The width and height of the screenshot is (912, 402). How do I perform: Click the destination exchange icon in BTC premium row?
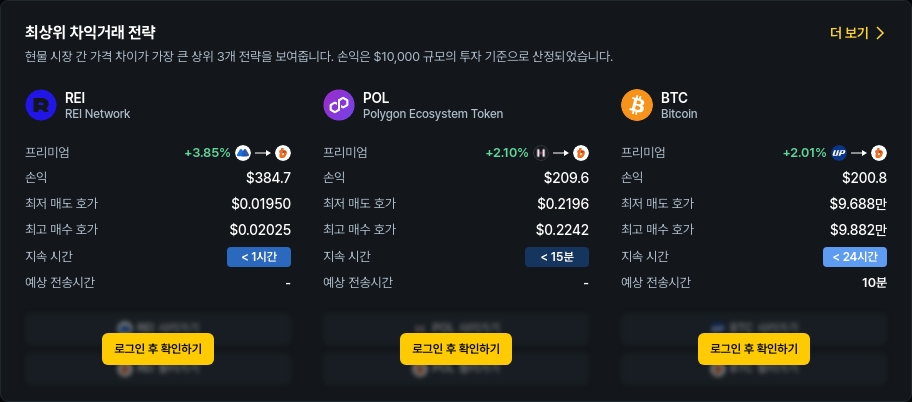click(x=879, y=153)
